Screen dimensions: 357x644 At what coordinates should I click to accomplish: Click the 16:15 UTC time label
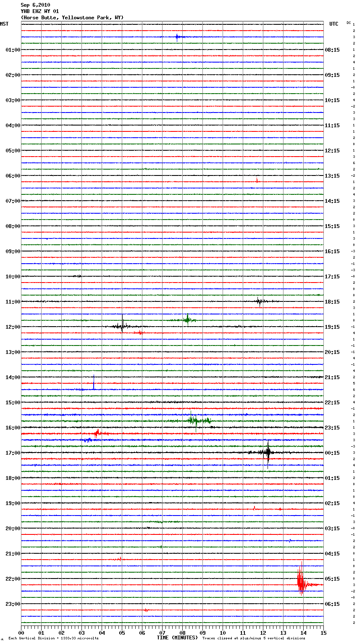pyautogui.click(x=332, y=251)
